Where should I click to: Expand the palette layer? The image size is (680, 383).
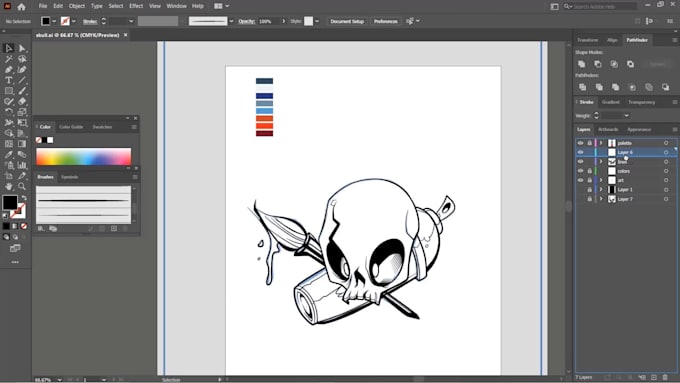pos(601,143)
